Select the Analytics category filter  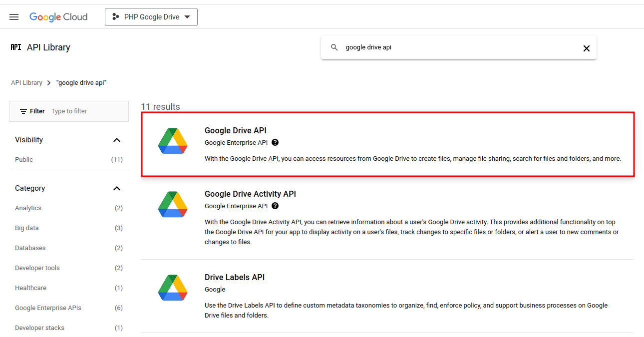pos(28,208)
